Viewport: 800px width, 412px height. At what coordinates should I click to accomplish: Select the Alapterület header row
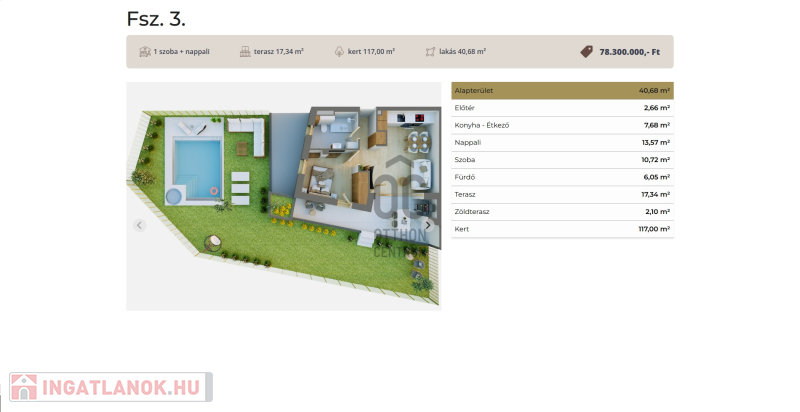pyautogui.click(x=562, y=90)
